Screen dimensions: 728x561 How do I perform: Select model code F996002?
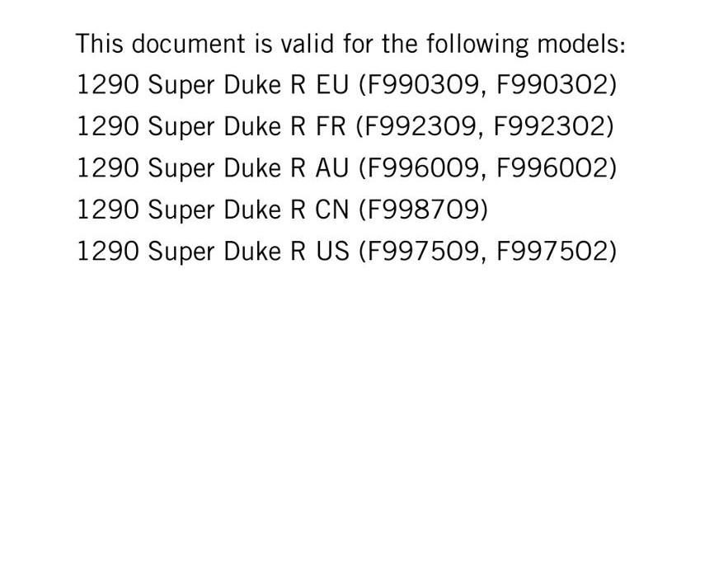click(552, 168)
